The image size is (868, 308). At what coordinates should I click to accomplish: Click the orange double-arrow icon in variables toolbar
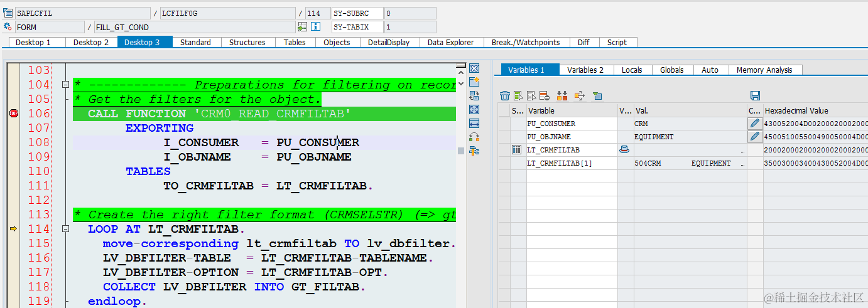(562, 96)
